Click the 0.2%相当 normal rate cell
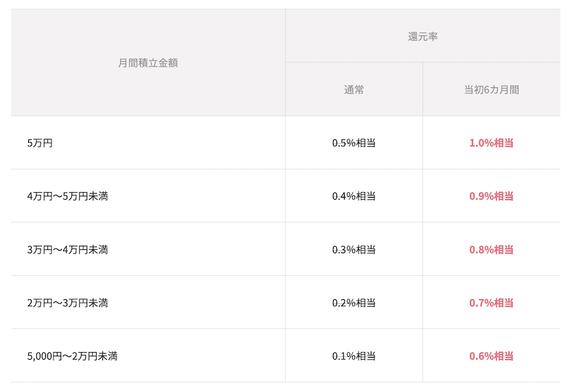Image resolution: width=572 pixels, height=392 pixels. point(354,303)
